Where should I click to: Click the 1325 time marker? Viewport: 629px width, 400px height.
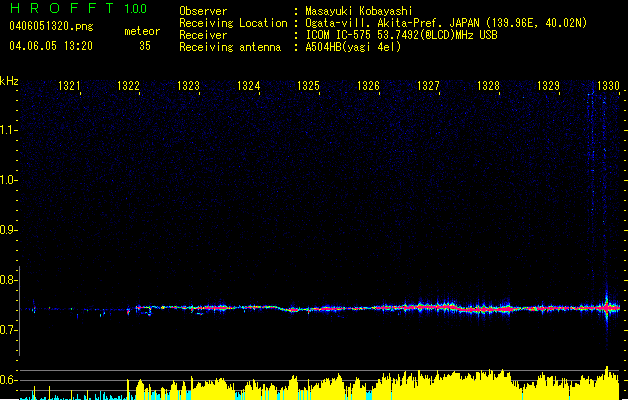point(308,86)
